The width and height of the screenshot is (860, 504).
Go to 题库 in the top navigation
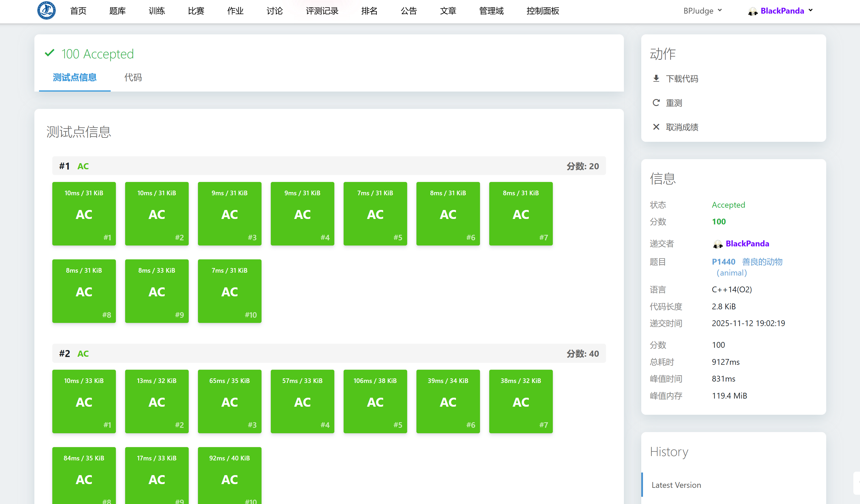[117, 11]
